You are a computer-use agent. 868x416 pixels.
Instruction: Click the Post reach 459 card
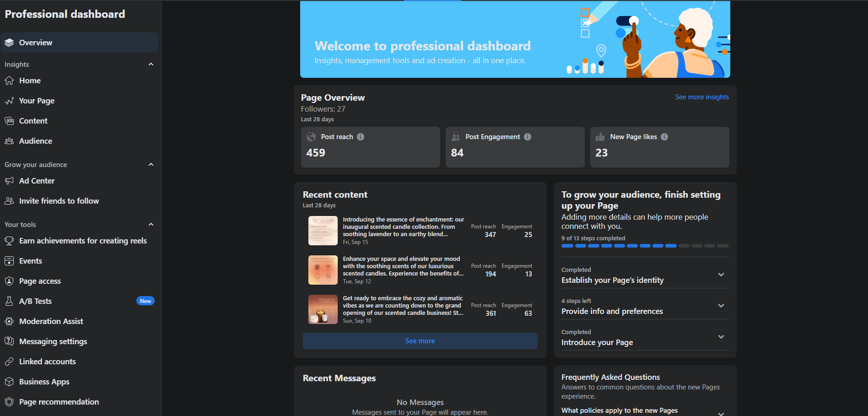371,147
